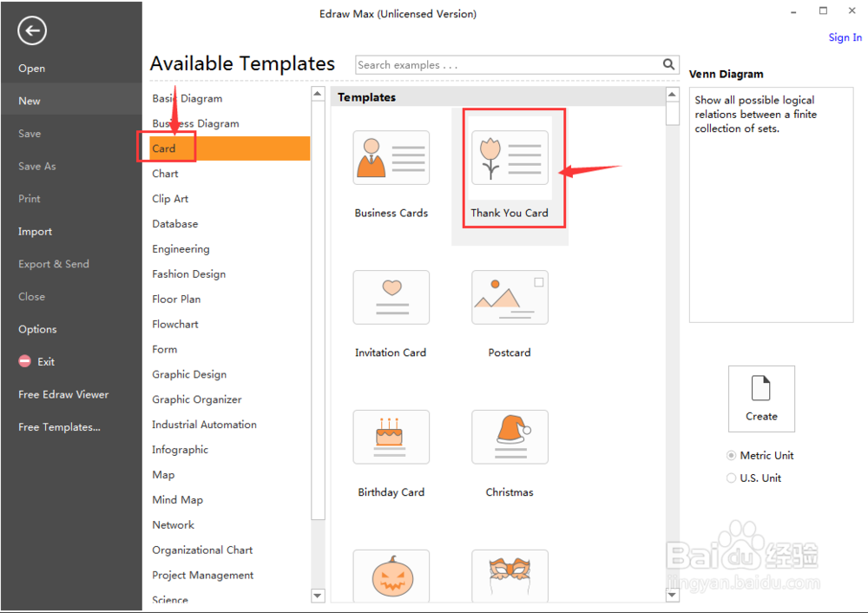Select the Map category
This screenshot has height=613, width=868.
coord(163,475)
